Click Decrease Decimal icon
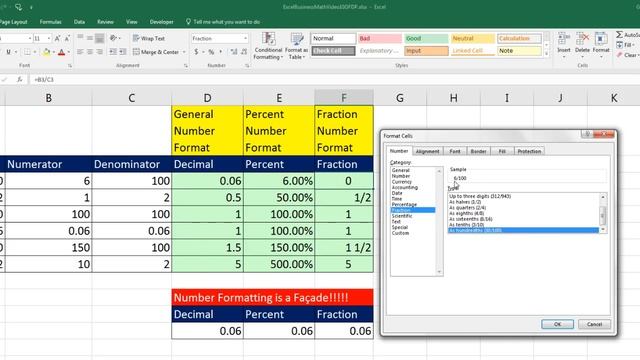 click(x=244, y=52)
